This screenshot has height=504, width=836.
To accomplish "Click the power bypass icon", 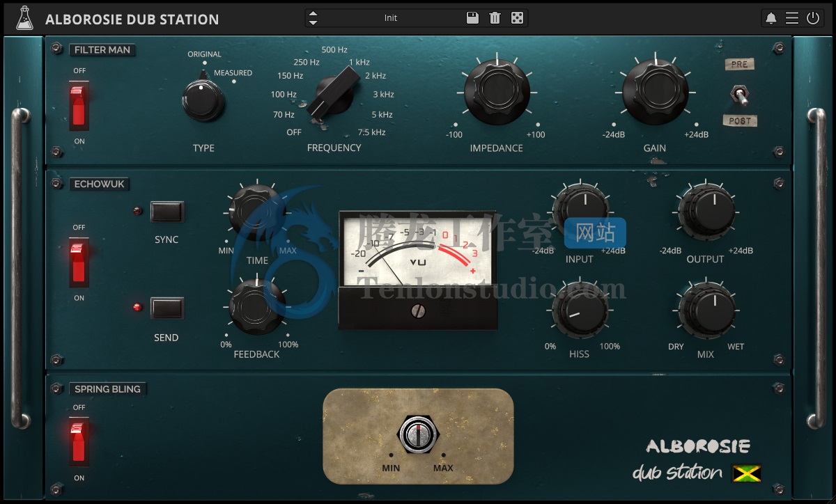I will pos(813,18).
